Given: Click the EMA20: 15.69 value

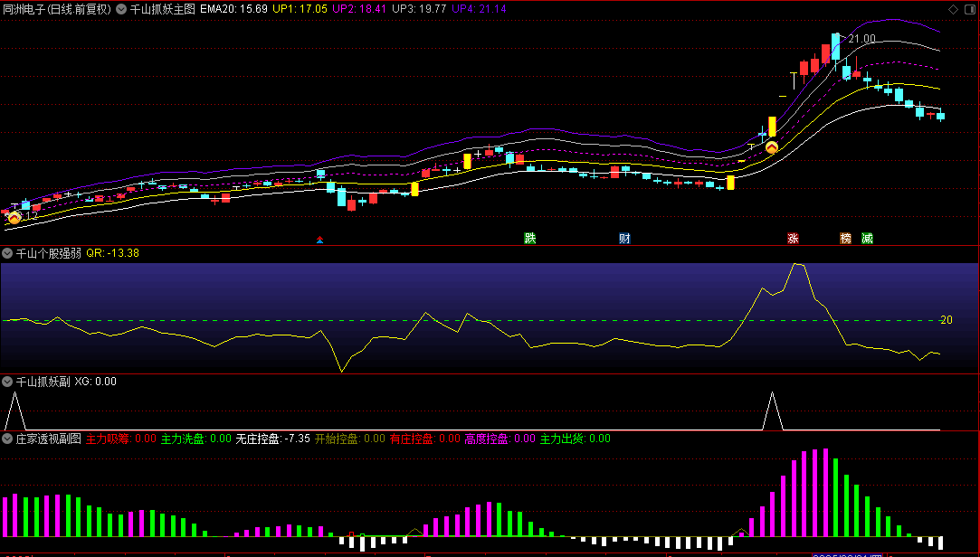Looking at the screenshot, I should coord(233,9).
